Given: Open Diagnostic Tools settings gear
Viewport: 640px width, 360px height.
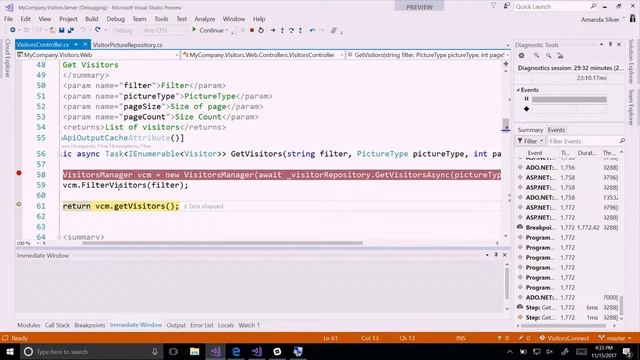Looking at the screenshot, I should coord(521,56).
